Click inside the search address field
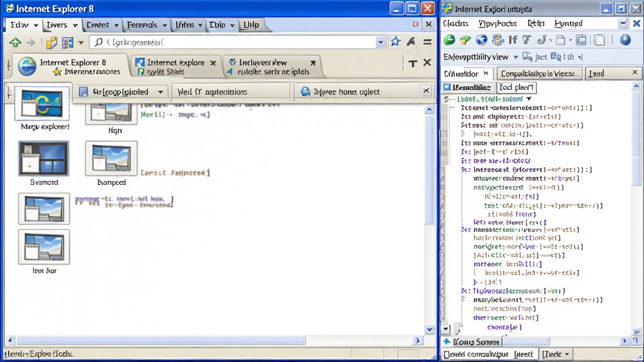This screenshot has width=644, height=362. (x=233, y=42)
